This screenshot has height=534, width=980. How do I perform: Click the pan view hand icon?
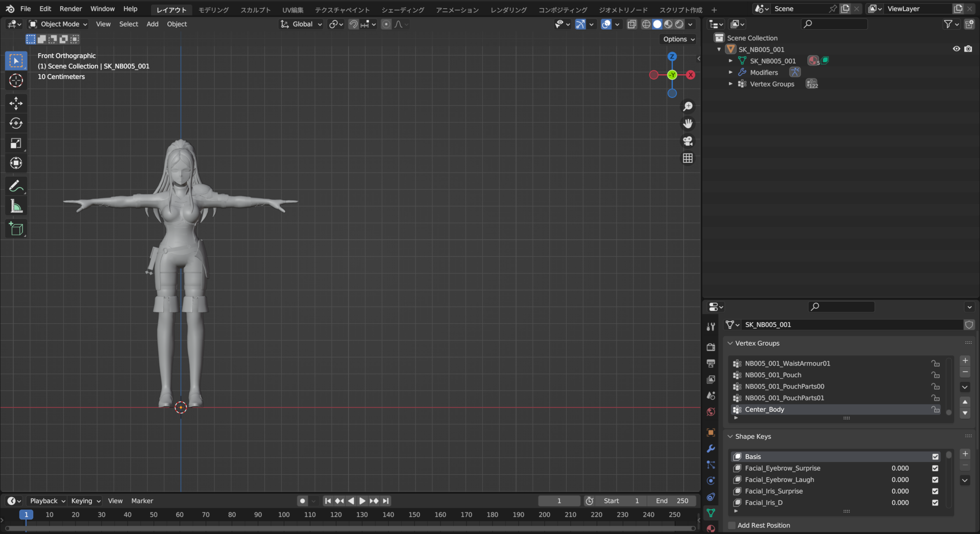click(x=688, y=124)
